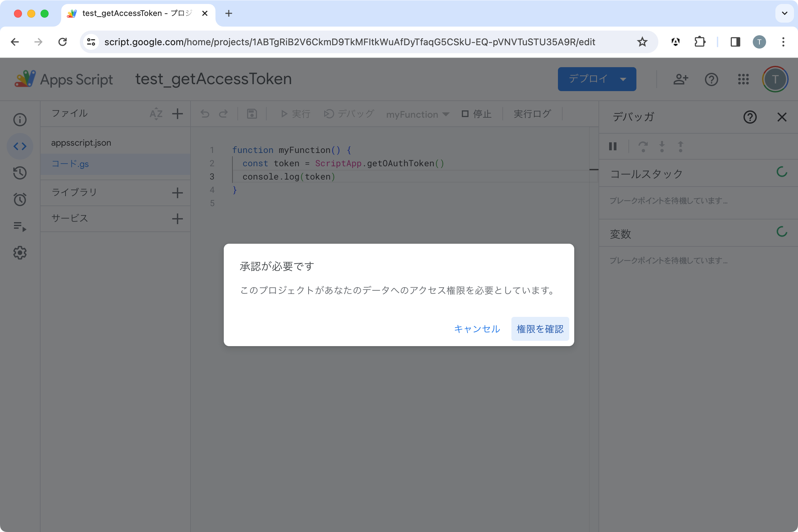The image size is (798, 532).
Task: Click debugger step out icon
Action: pos(680,146)
